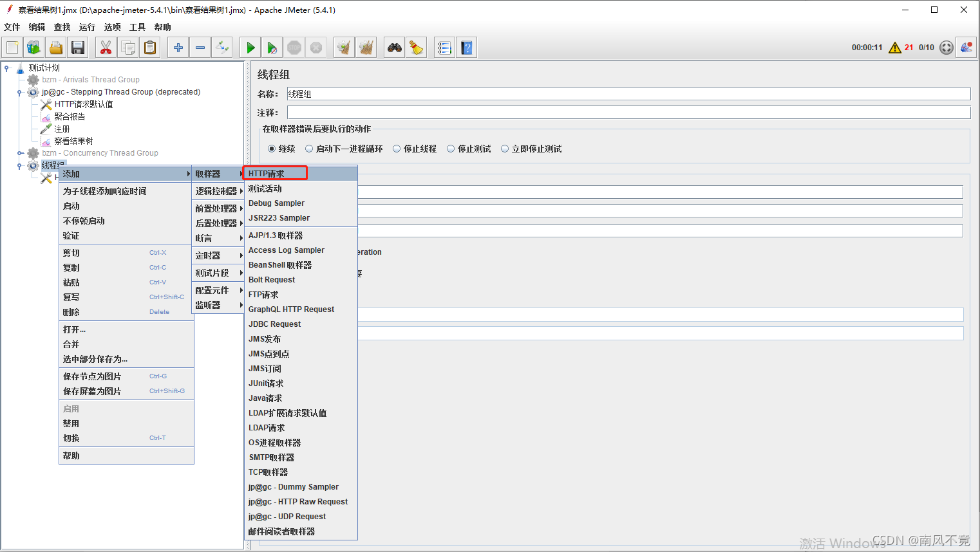980x552 pixels.
Task: Click the Reset Search brush icon
Action: click(417, 48)
